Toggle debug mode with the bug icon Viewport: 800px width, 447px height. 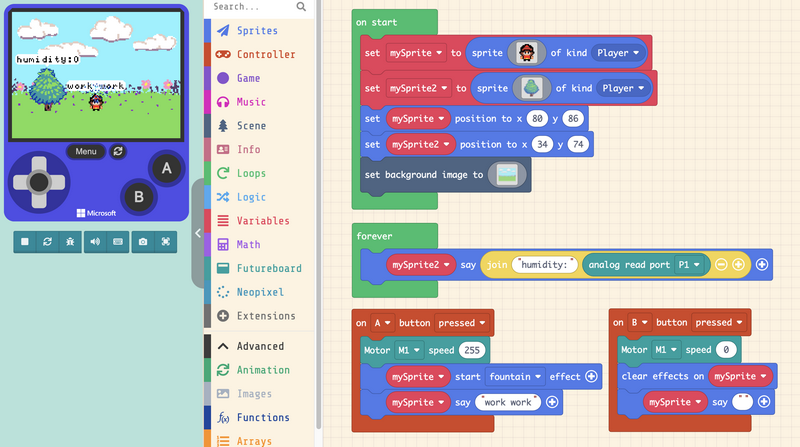point(70,241)
